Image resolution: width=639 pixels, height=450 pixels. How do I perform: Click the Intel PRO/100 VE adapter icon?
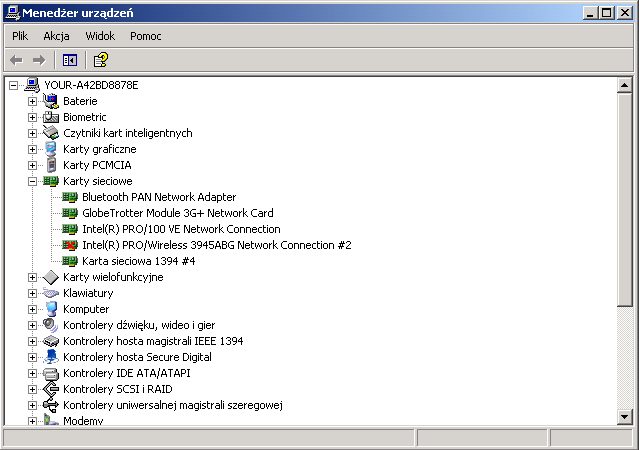(70, 229)
